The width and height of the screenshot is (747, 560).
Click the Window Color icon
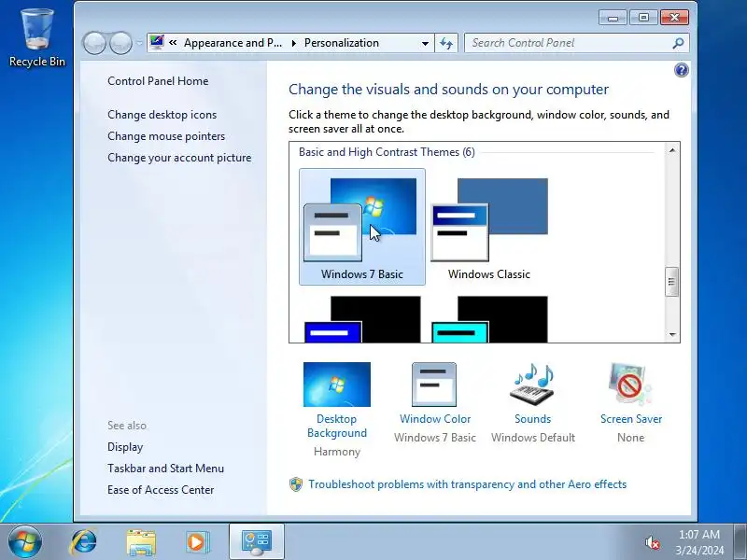pos(434,385)
